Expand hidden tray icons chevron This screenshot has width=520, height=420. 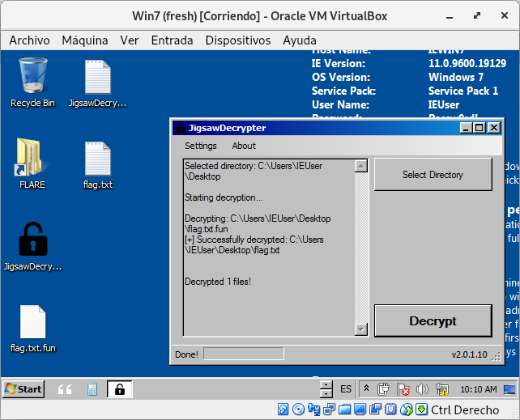point(366,388)
